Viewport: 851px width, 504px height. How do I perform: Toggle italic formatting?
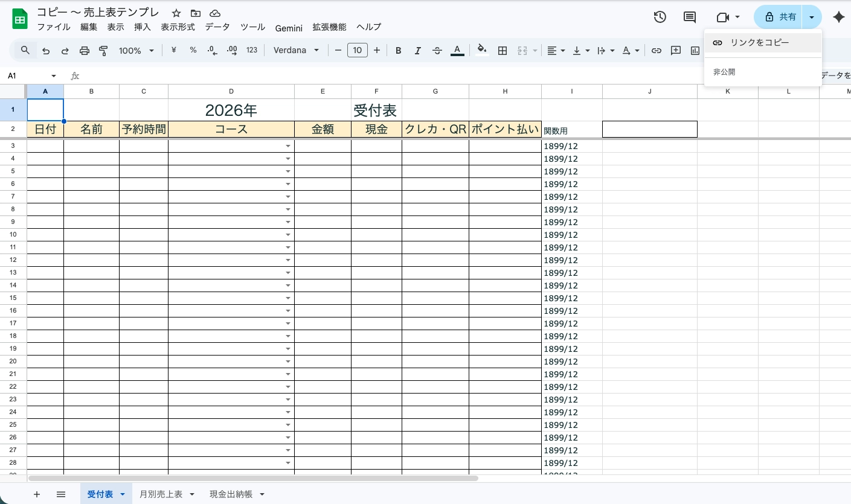coord(417,51)
